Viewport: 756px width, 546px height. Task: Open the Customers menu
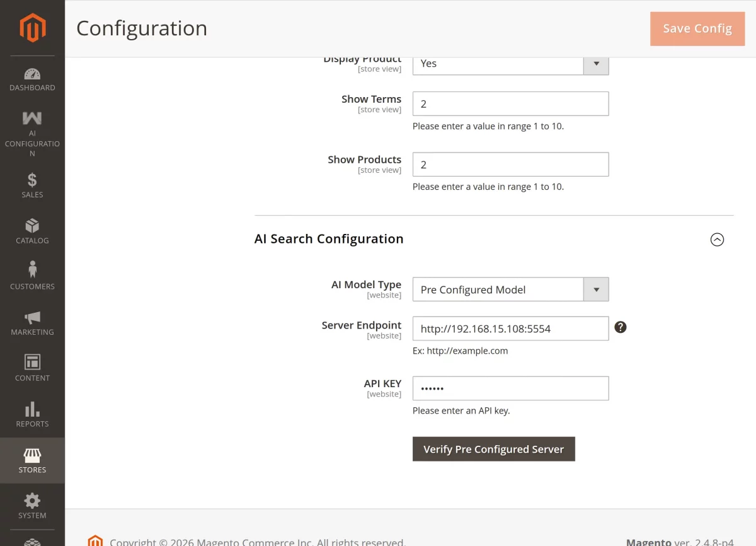coord(32,277)
